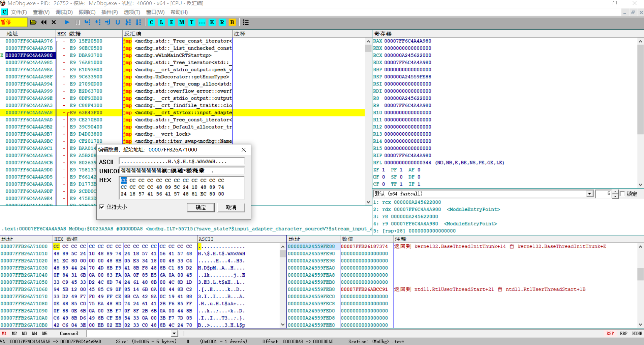Click the registers pane scrollbar down arrow
644x345 pixels.
(640, 184)
